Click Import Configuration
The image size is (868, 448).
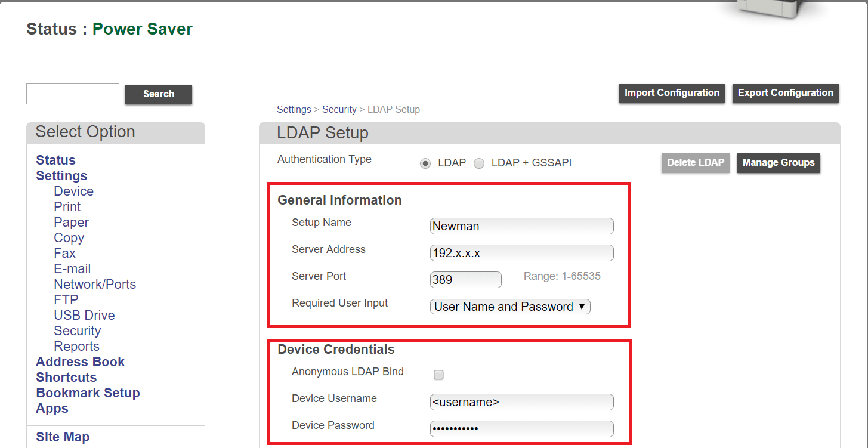point(671,92)
